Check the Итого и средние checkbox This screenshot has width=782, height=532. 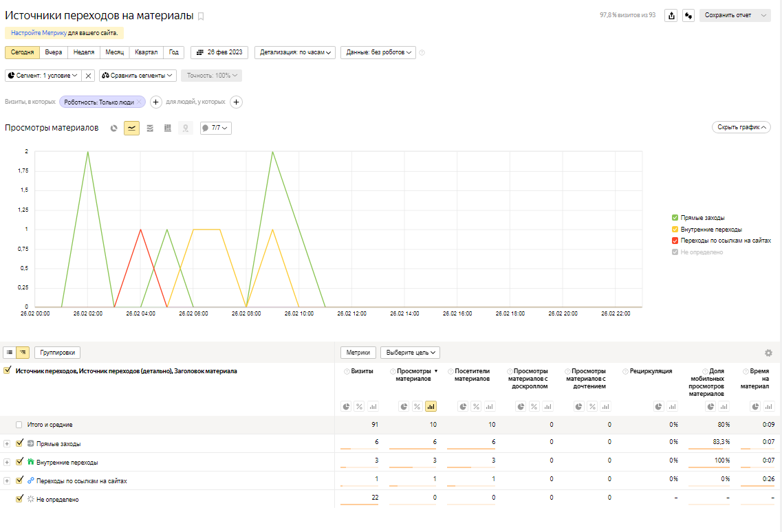[x=19, y=425]
